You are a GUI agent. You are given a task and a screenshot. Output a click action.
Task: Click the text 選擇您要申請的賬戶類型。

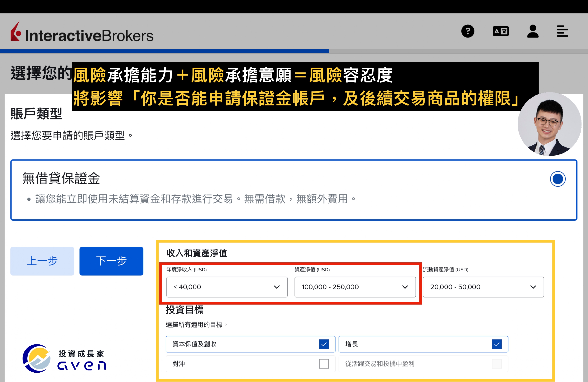click(72, 135)
